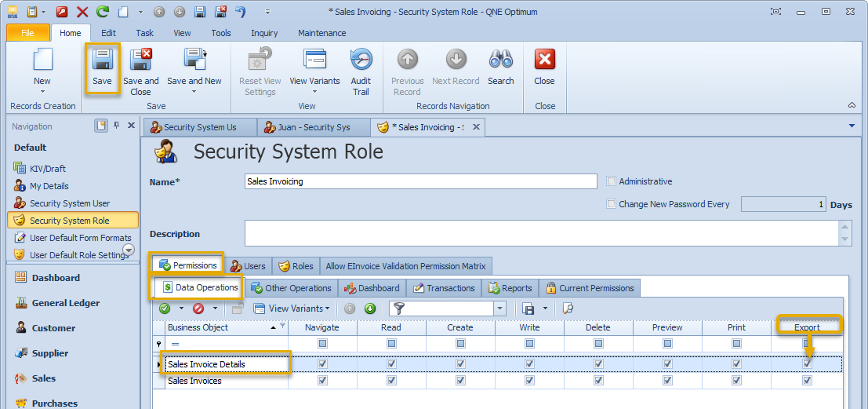
Task: Click the floppy export icon in grid toolbar
Action: pos(528,309)
